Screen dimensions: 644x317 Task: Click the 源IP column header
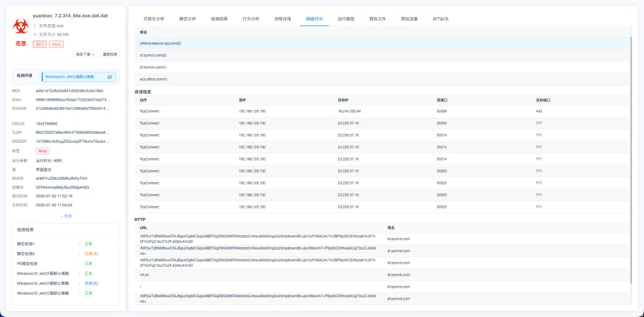[242, 100]
